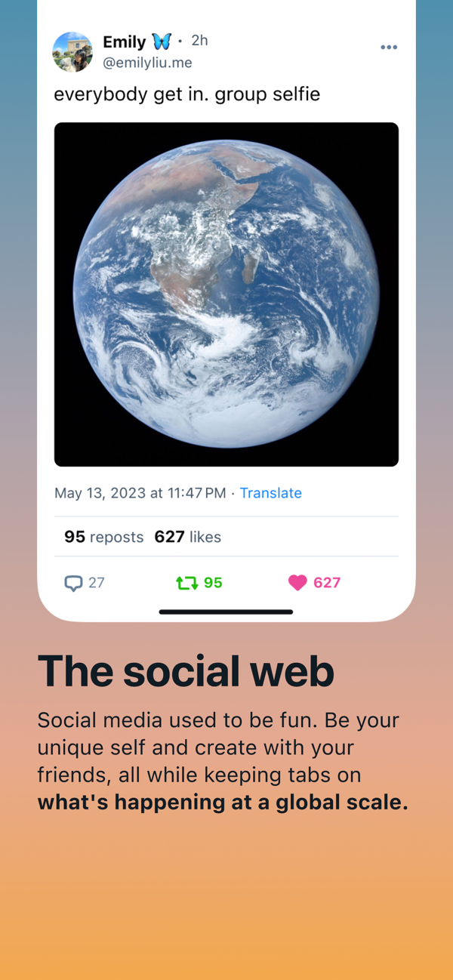Click the green repost count 95
This screenshot has width=453, height=980.
[x=213, y=583]
